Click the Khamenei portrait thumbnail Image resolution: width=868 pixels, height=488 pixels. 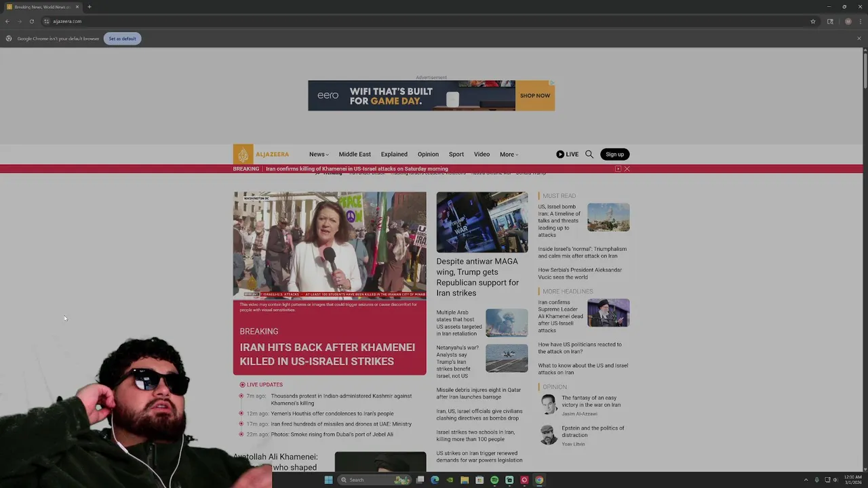[608, 313]
